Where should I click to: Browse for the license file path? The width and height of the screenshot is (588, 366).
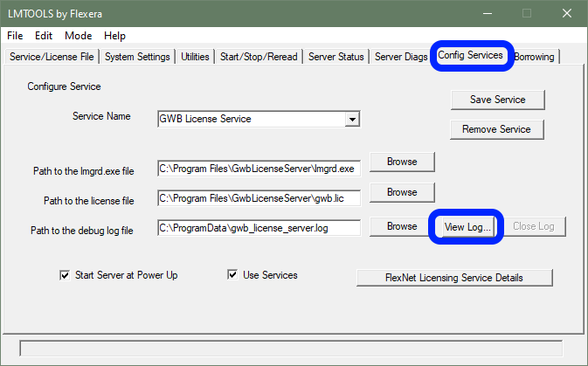pyautogui.click(x=402, y=192)
